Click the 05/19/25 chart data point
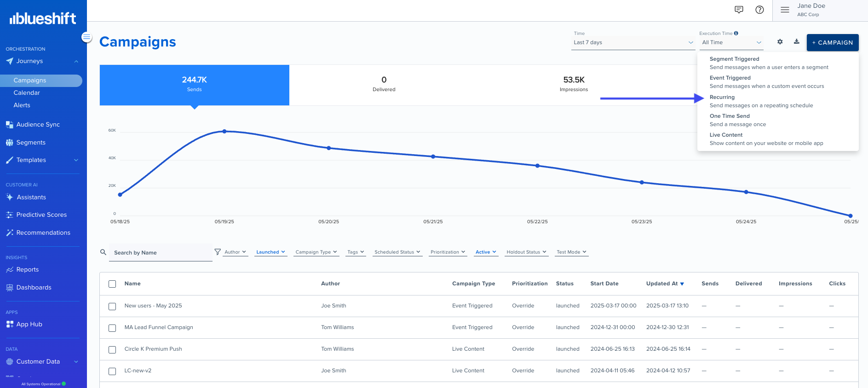The image size is (868, 388). coord(224,131)
